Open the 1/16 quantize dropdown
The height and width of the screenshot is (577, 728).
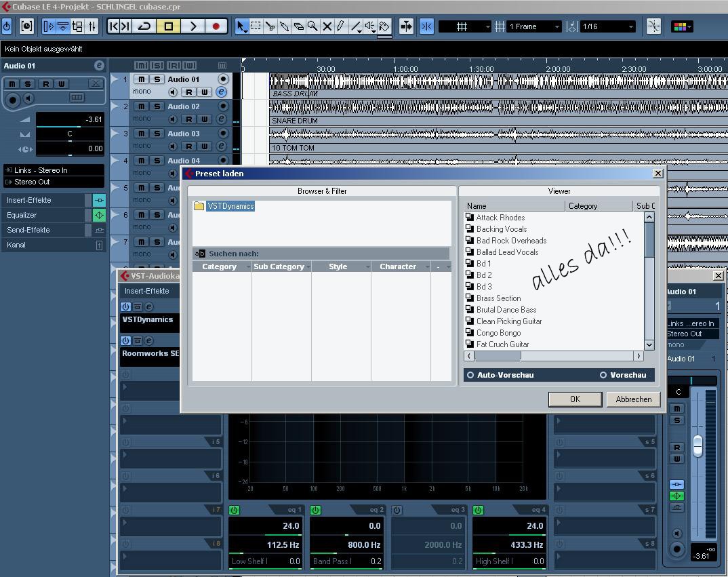[x=608, y=26]
